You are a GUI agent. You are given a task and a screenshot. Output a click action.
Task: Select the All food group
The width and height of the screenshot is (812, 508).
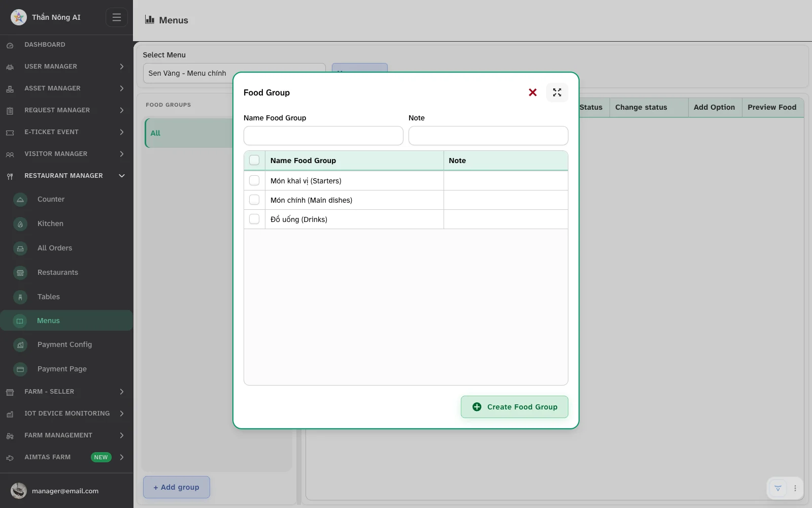point(189,133)
